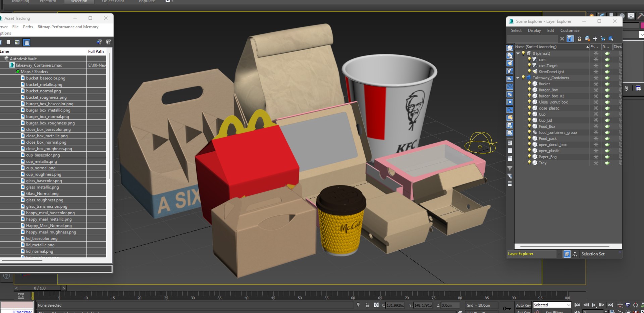Collapse the Takeaway_Containers layer tree
The image size is (644, 313).
(x=518, y=78)
